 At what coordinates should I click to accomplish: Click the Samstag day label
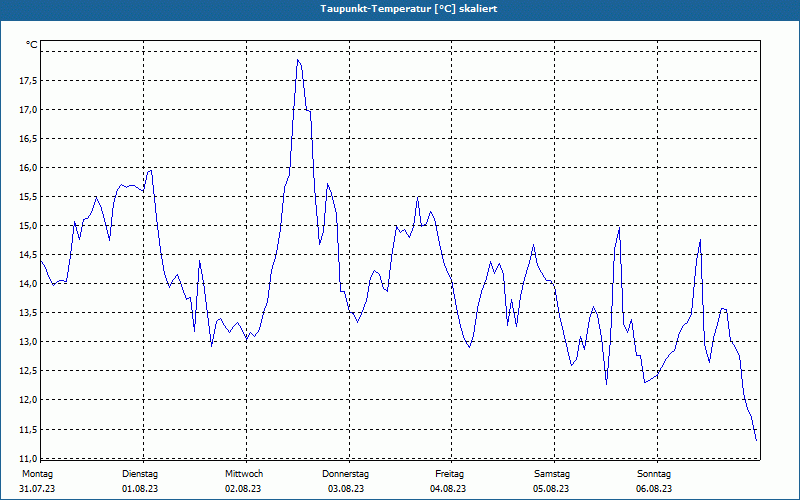552,474
